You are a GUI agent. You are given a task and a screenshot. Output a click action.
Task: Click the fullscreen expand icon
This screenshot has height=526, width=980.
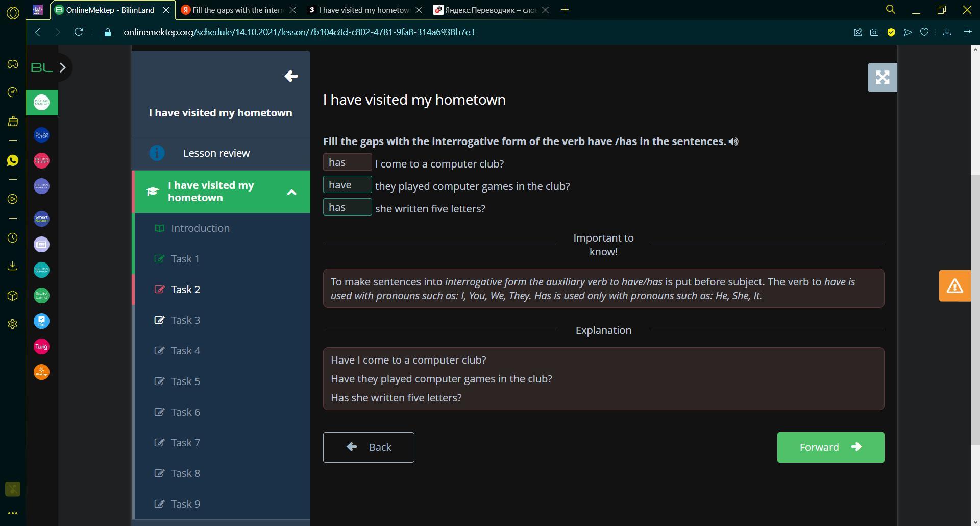click(x=883, y=78)
